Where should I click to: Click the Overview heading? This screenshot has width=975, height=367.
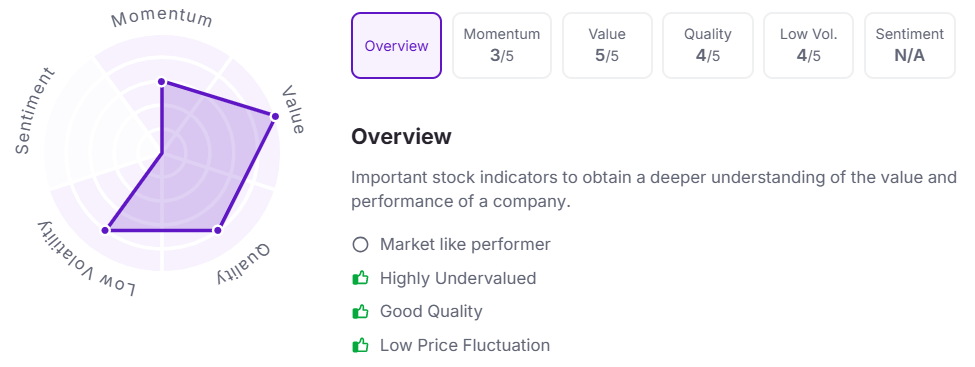pos(401,136)
